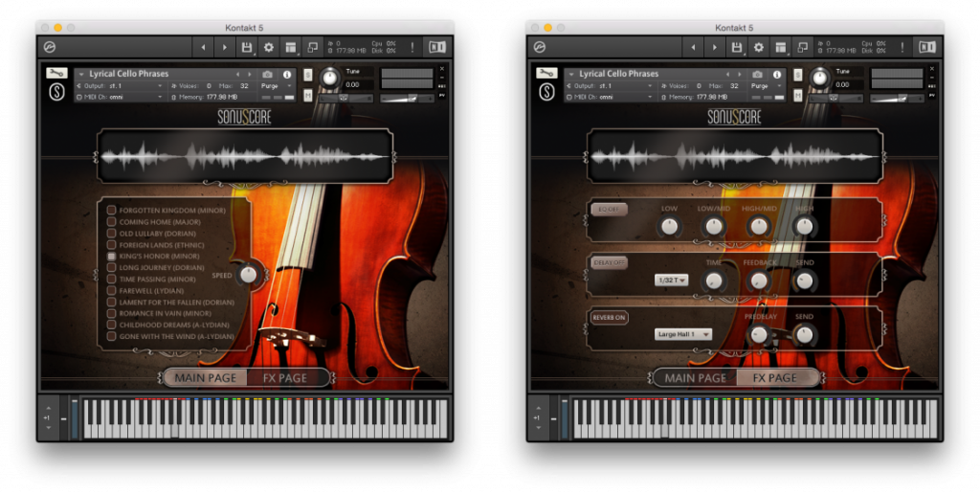Image resolution: width=980 pixels, height=494 pixels.
Task: Uncheck King's Honor (Minor) phrase box
Action: click(x=111, y=256)
